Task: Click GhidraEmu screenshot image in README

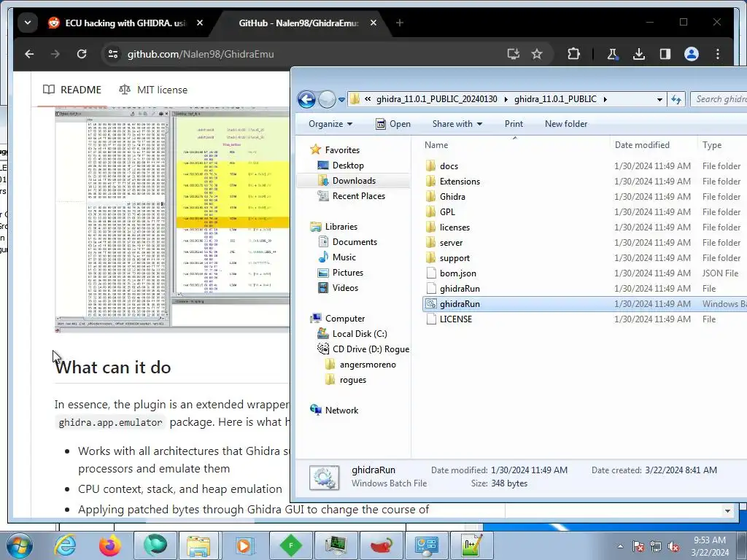Action: click(x=172, y=219)
